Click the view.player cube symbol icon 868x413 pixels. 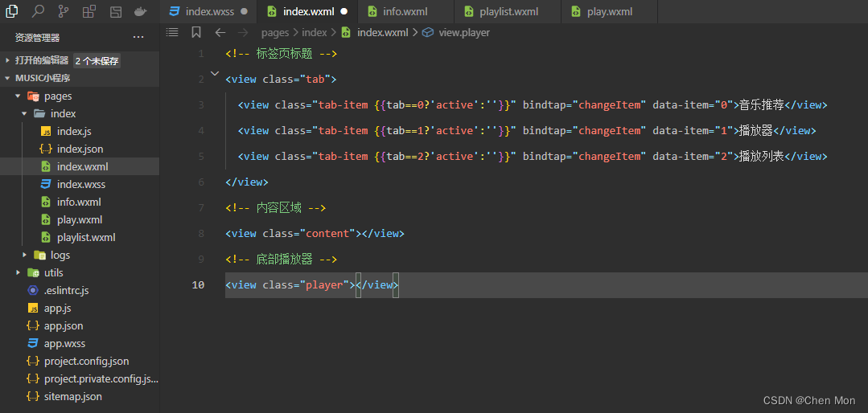tap(427, 33)
